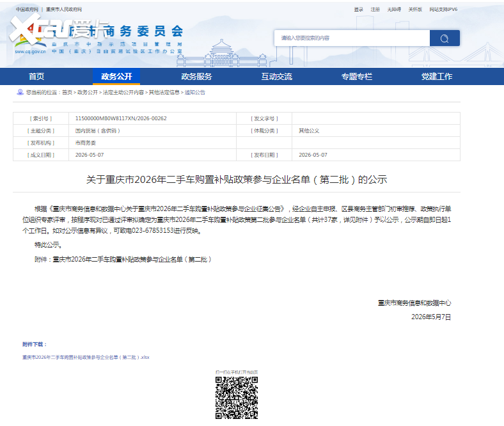
Task: Go to 政务公开 in breadcrumb
Action: 88,92
